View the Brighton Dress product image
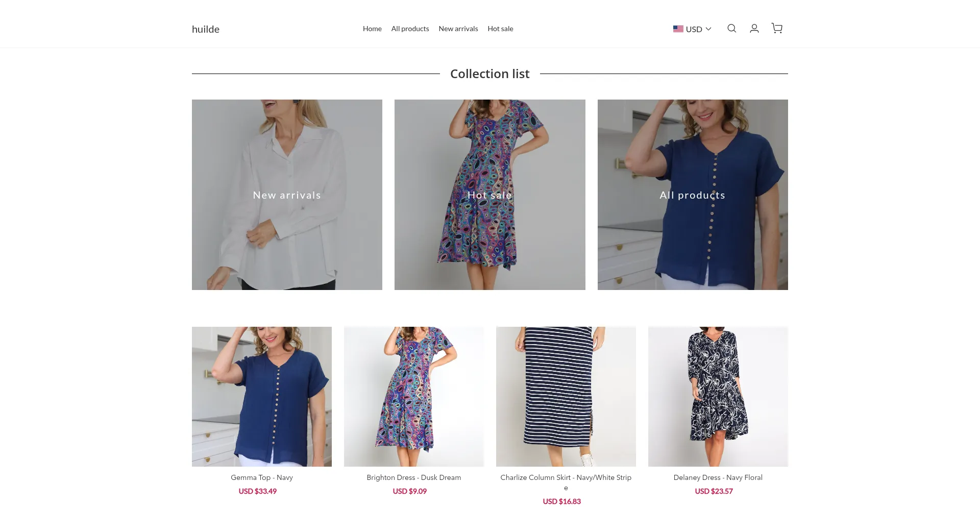The image size is (980, 507). click(x=414, y=397)
